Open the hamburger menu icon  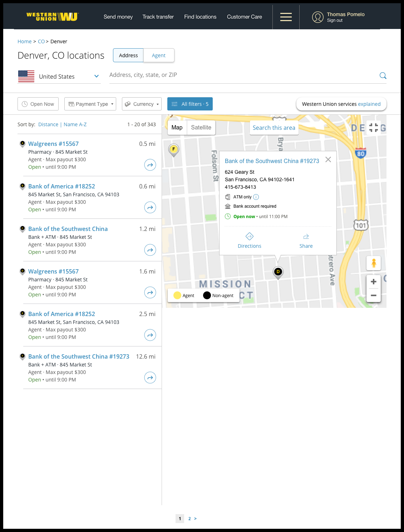286,17
